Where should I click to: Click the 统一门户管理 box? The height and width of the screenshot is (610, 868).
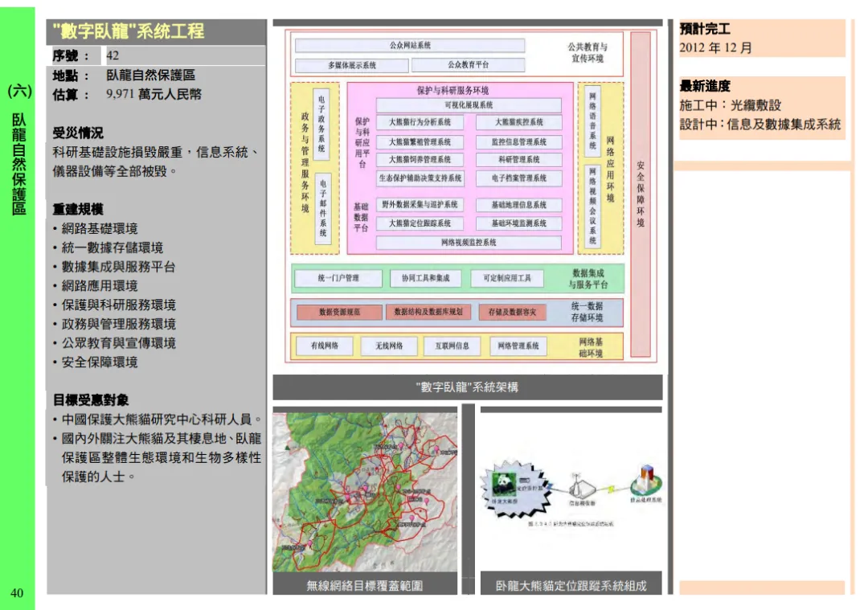tap(338, 279)
